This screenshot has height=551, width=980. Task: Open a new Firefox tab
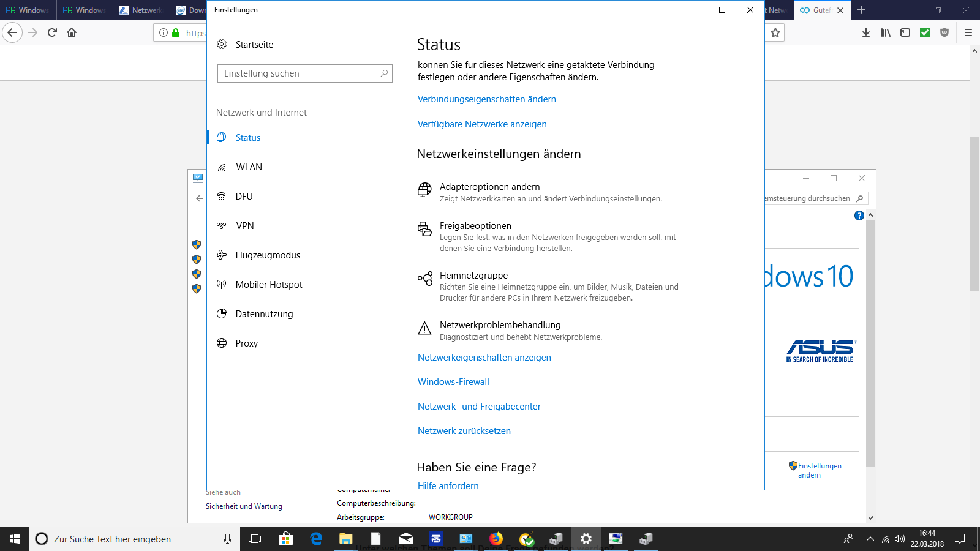coord(861,10)
